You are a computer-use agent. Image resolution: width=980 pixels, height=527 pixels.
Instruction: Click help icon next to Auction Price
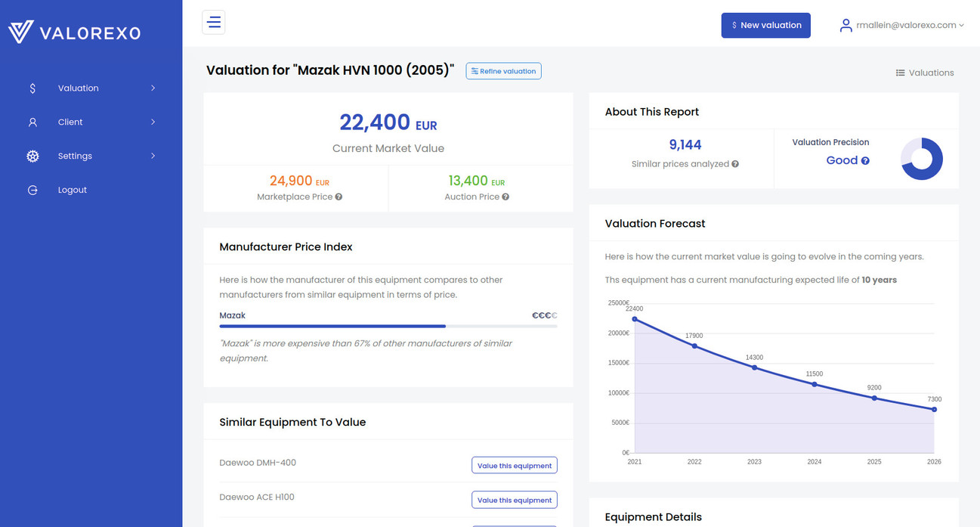point(505,197)
